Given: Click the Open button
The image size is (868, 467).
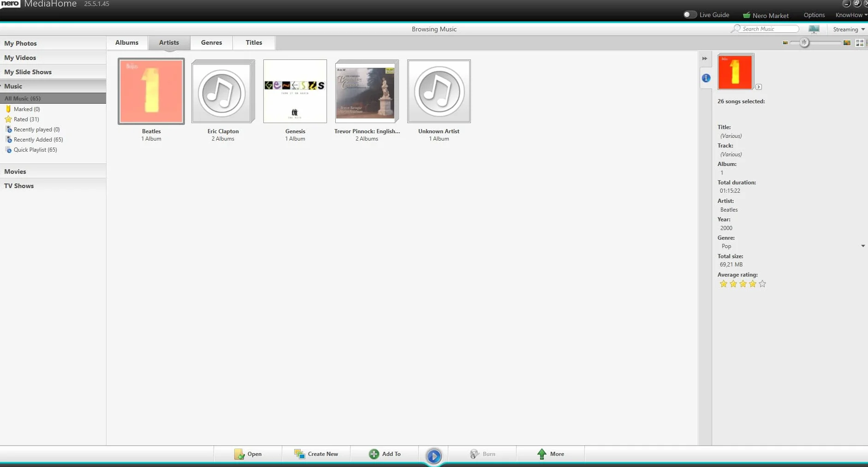Looking at the screenshot, I should 248,454.
